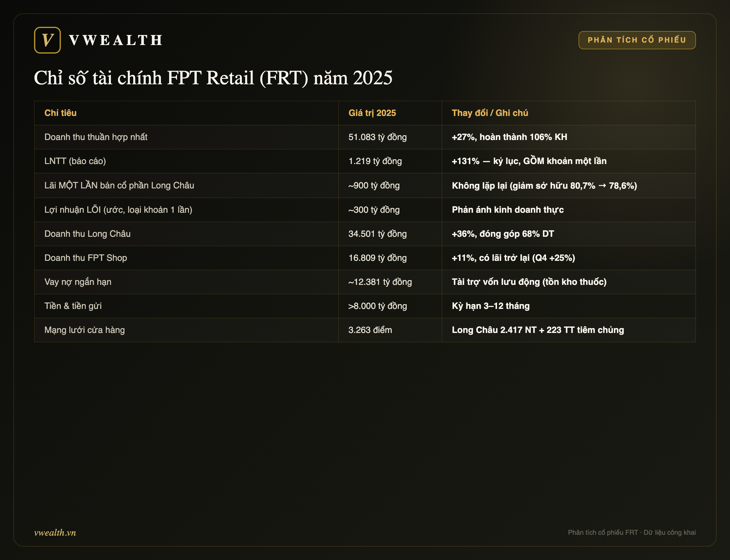
Task: Click the VWealth V logo icon
Action: point(47,40)
